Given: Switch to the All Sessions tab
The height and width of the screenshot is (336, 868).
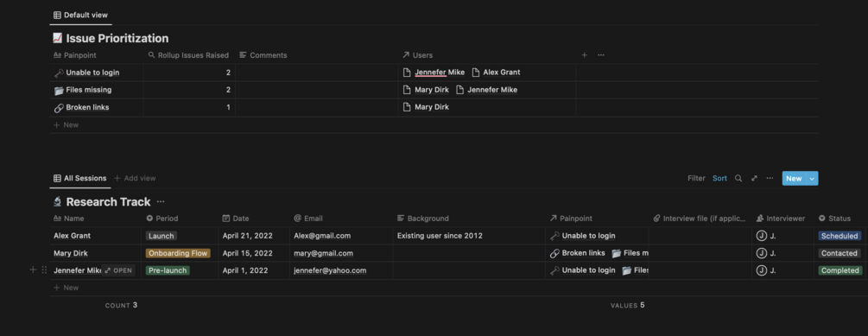Looking at the screenshot, I should [x=79, y=178].
